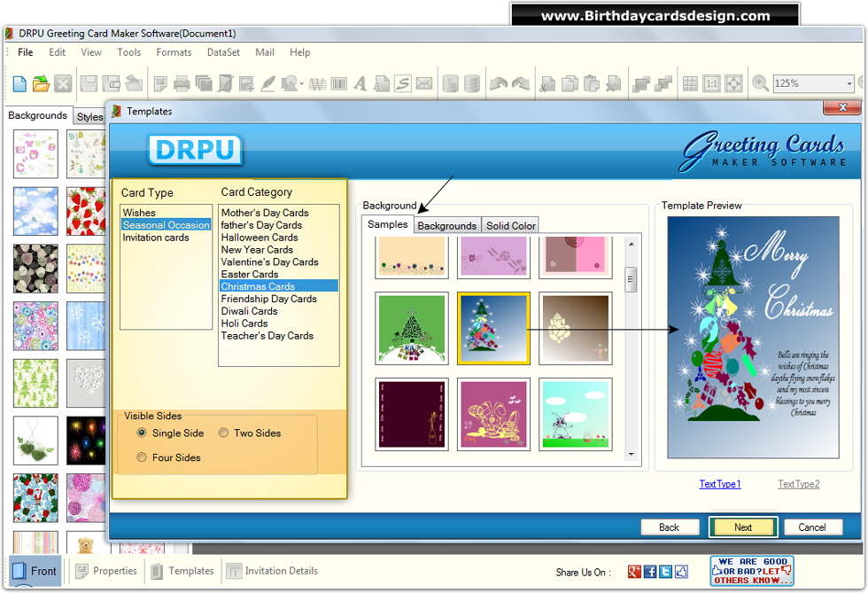Click the Cancel button
The height and width of the screenshot is (593, 868).
[x=812, y=527]
